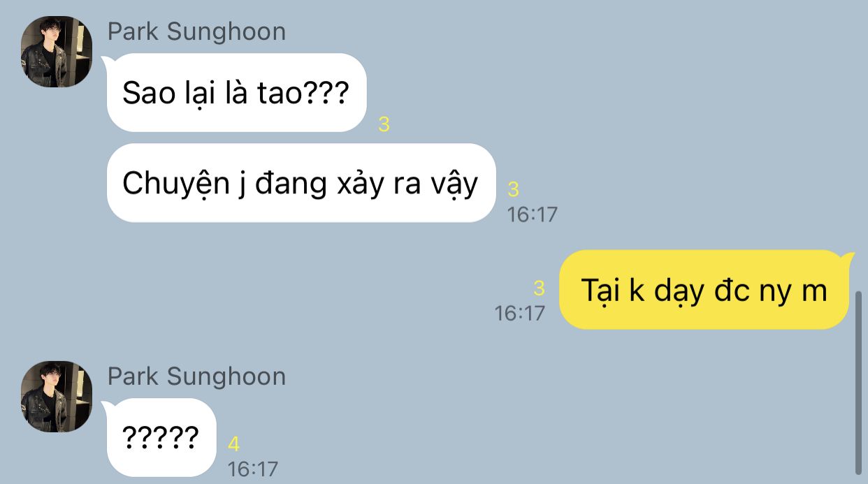Click scrollbar track above the scroll thumb

(859, 145)
